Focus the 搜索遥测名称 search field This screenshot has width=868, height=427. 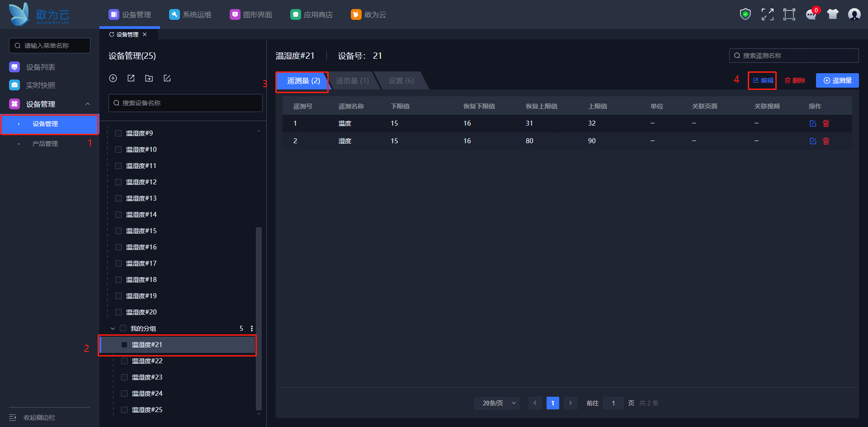794,56
